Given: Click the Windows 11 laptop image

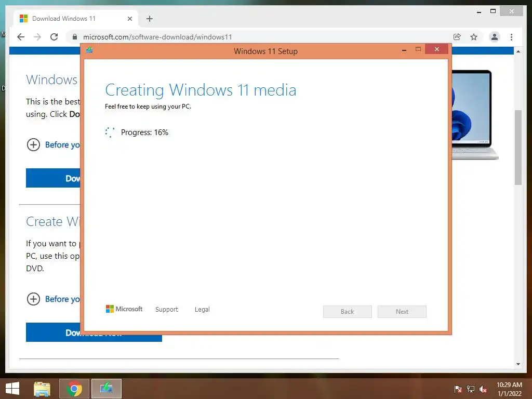Looking at the screenshot, I should click(x=474, y=115).
